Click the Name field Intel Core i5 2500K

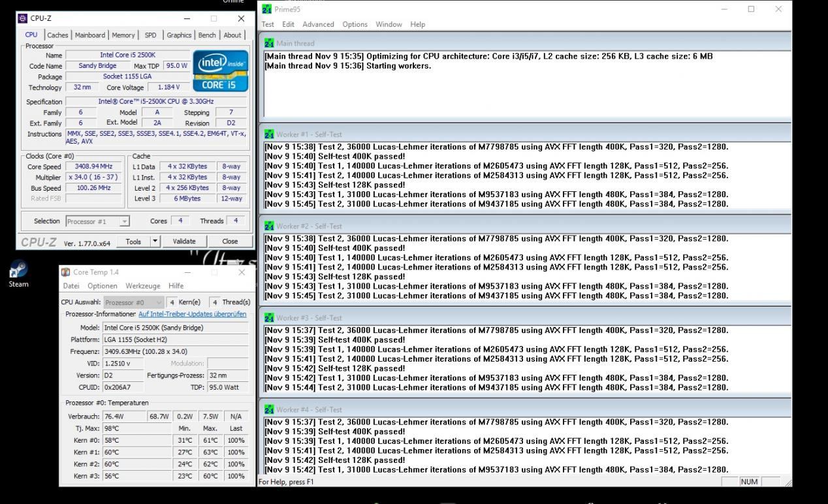click(x=127, y=55)
